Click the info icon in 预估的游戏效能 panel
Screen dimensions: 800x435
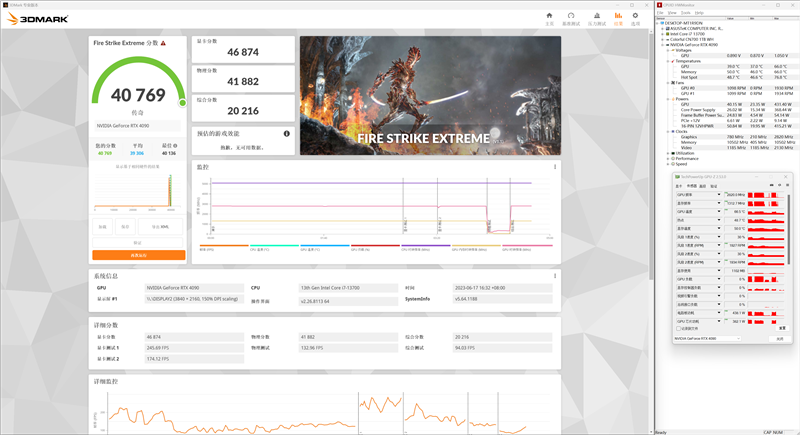tap(286, 133)
